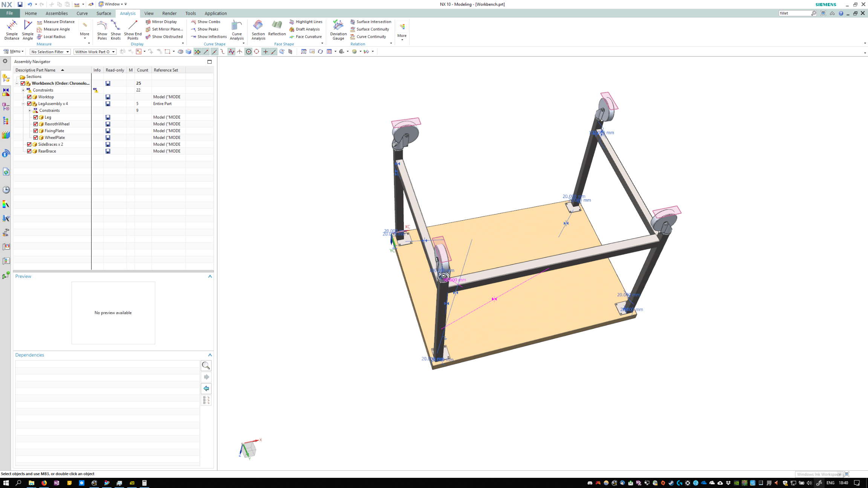This screenshot has height=488, width=868.
Task: Collapse the LegAssembly x 4 tree node
Action: 23,104
